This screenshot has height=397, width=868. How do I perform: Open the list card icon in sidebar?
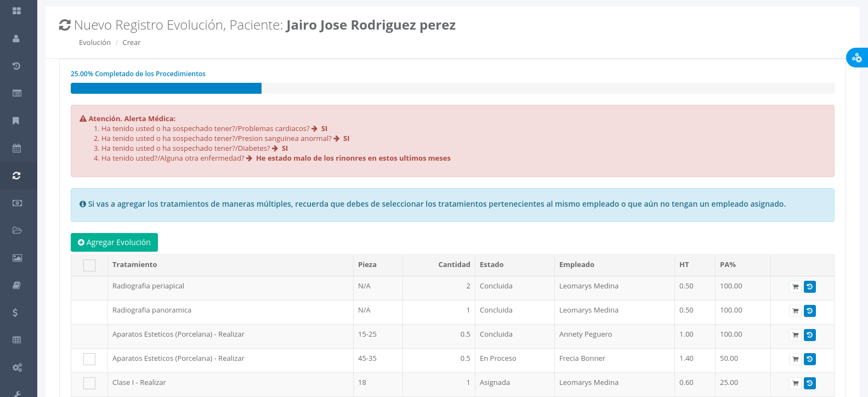click(17, 93)
